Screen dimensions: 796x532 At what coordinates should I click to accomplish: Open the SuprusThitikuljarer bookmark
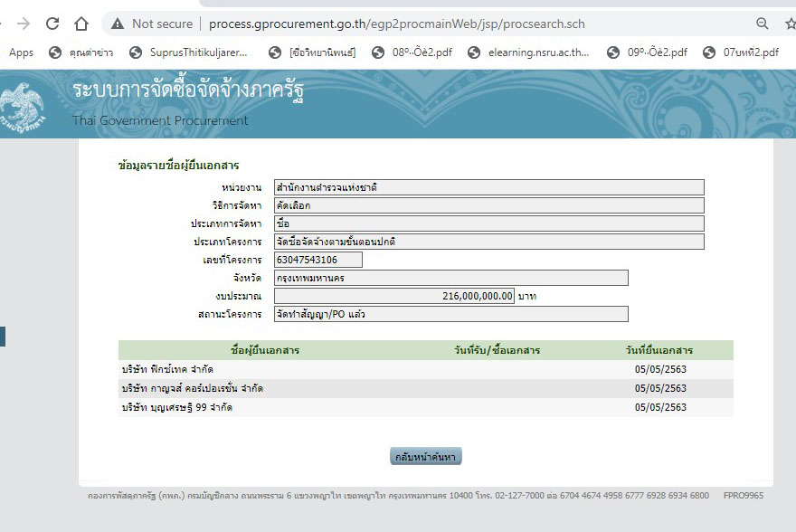[188, 52]
